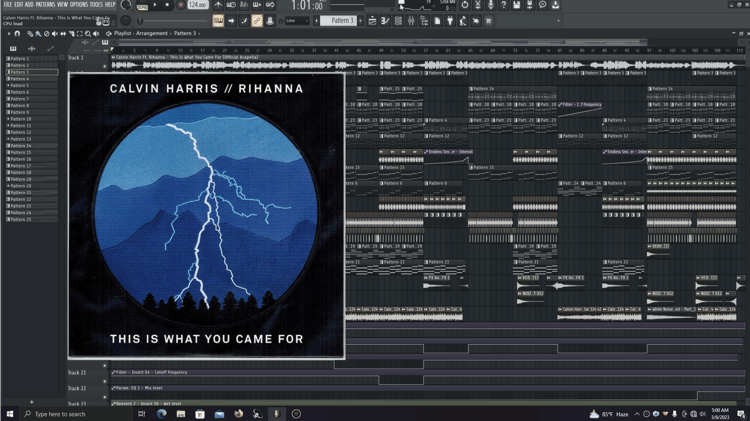This screenshot has height=421, width=750.
Task: Toggle the magnet snap icon in Playlist
Action: pos(17,33)
